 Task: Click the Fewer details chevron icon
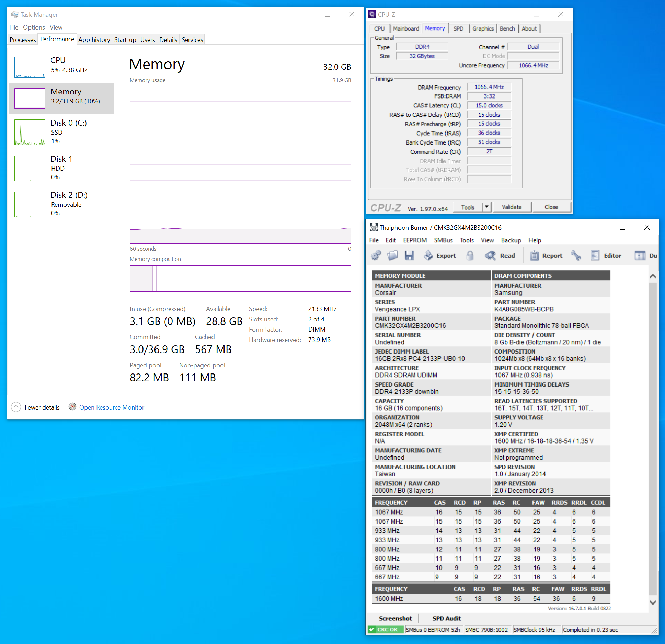[16, 407]
